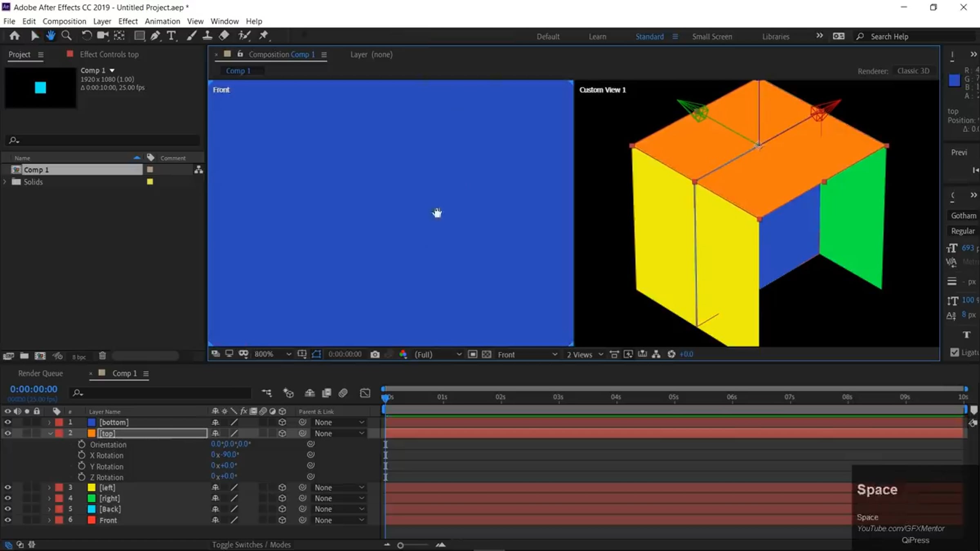Click the orange color swatch of top layer
980x551 pixels.
[x=91, y=433]
